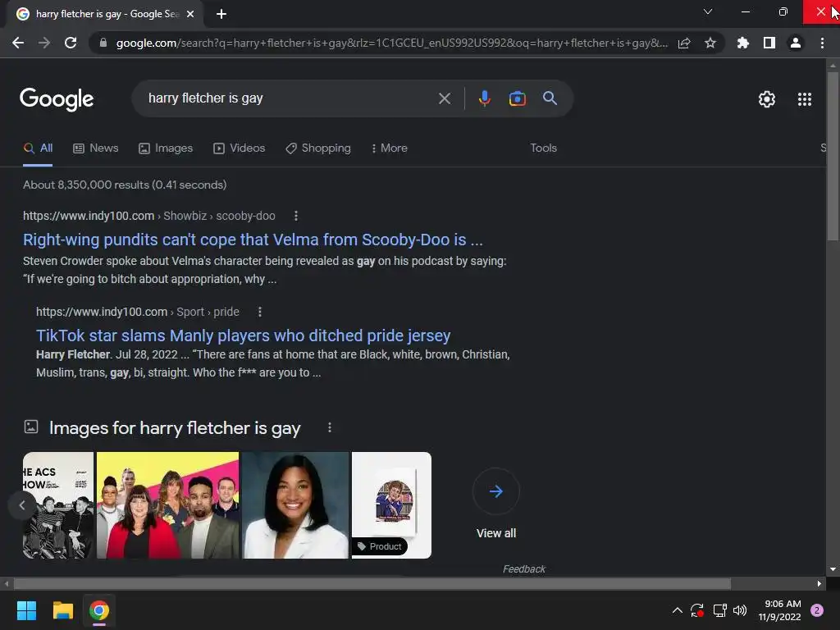Switch to the Images tab

[166, 148]
